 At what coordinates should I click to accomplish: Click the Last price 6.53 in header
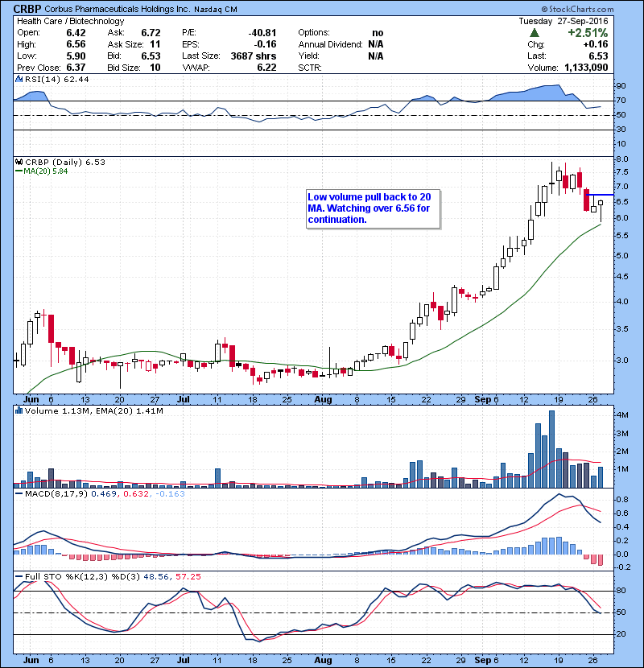tap(598, 56)
